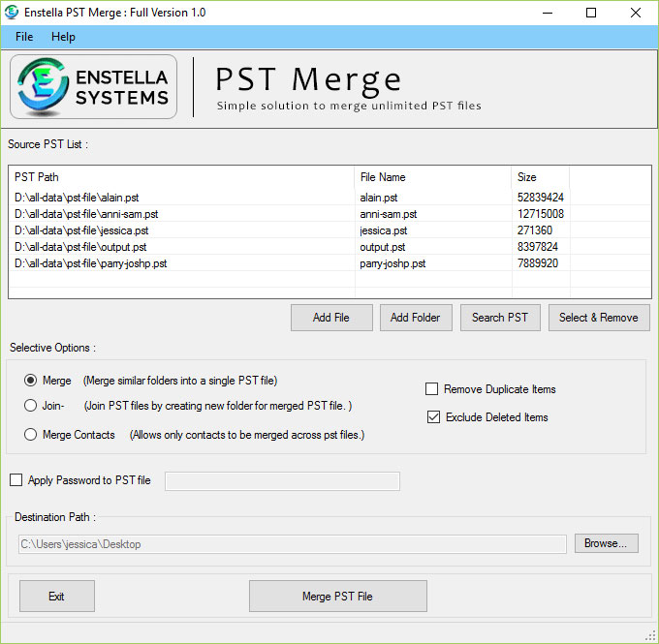This screenshot has width=659, height=644.
Task: Click the app icon in title bar
Action: (13, 13)
